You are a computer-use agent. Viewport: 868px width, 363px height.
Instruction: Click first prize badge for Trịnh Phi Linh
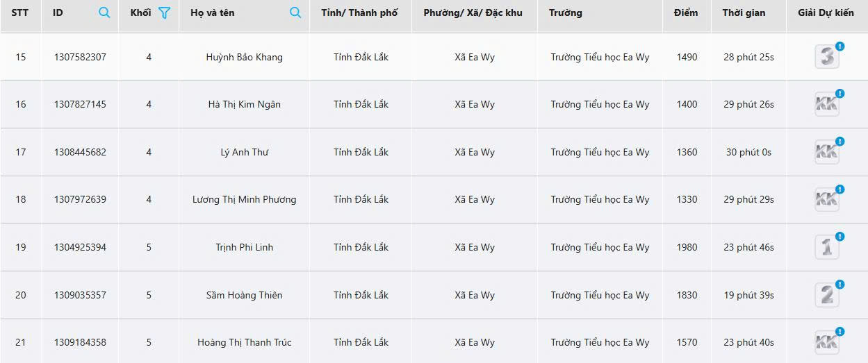pos(826,248)
